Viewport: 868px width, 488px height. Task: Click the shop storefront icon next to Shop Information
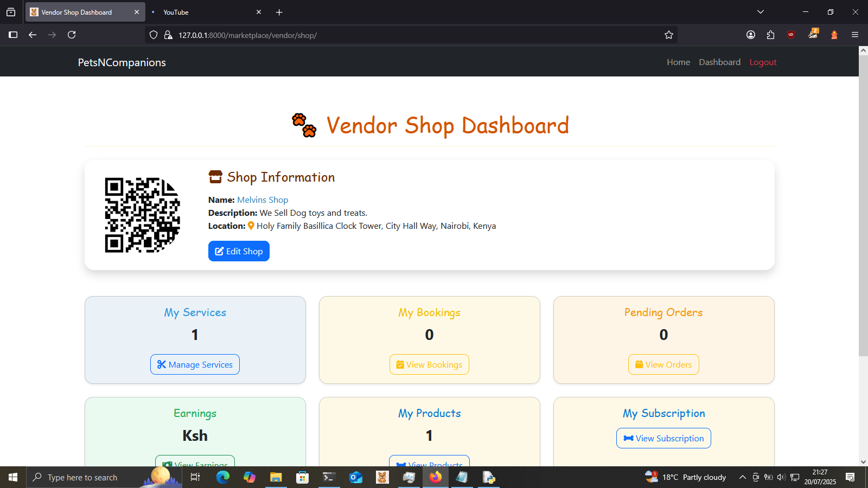click(215, 177)
